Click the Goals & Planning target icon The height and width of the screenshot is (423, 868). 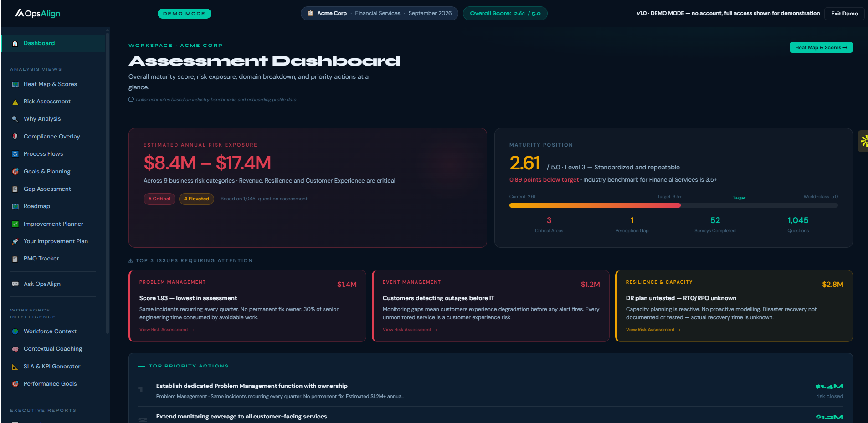[15, 172]
